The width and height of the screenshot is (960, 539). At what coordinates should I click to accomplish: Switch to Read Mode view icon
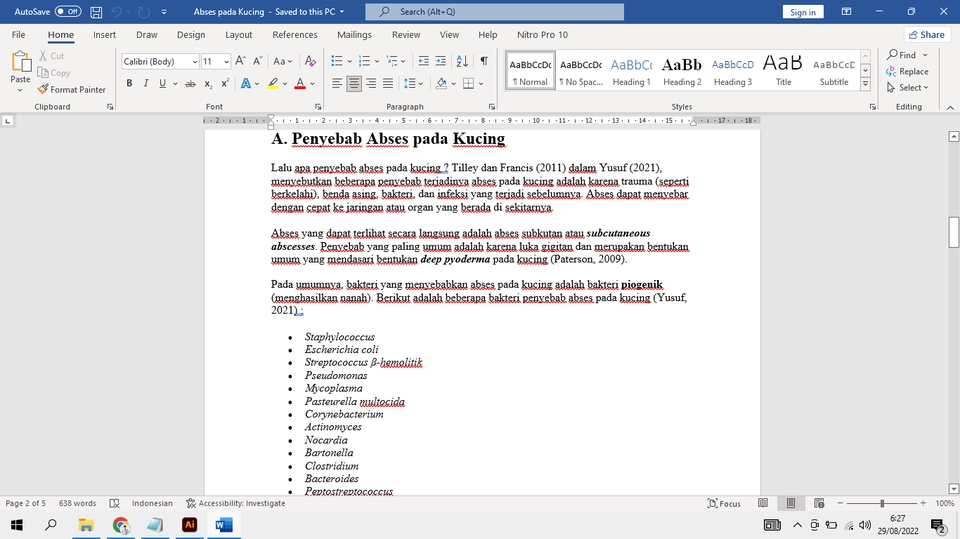coord(763,503)
